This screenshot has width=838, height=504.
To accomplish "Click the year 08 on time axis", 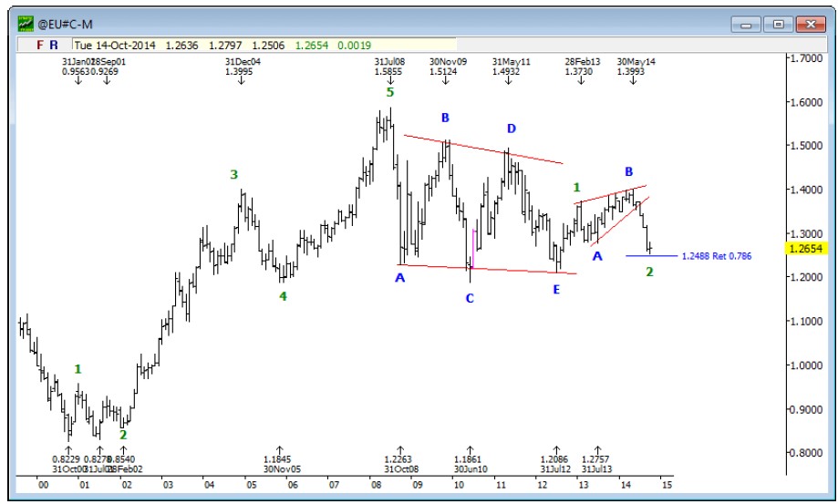I will [x=377, y=485].
